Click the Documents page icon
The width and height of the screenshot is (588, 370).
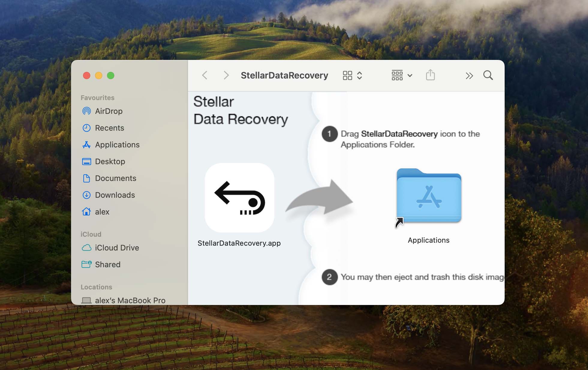coord(86,178)
